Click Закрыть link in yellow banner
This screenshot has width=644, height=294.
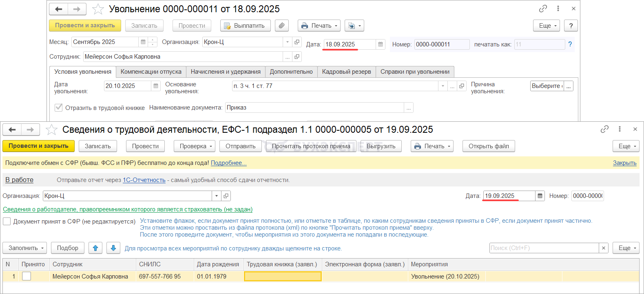tap(624, 163)
